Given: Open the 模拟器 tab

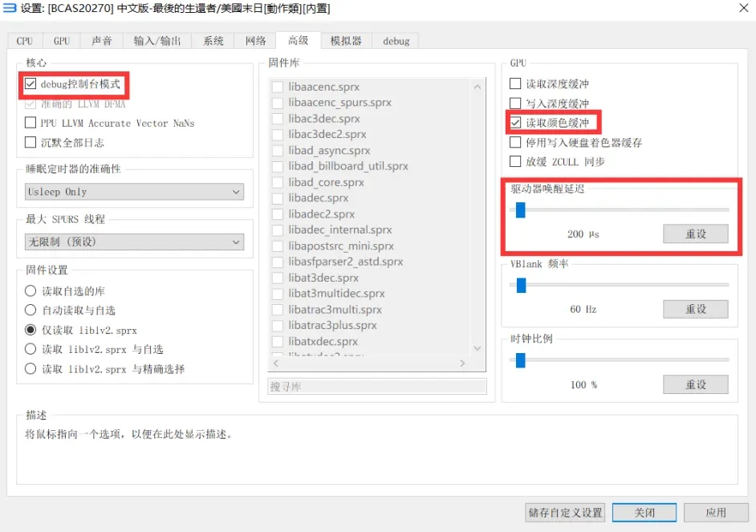Looking at the screenshot, I should (x=346, y=40).
